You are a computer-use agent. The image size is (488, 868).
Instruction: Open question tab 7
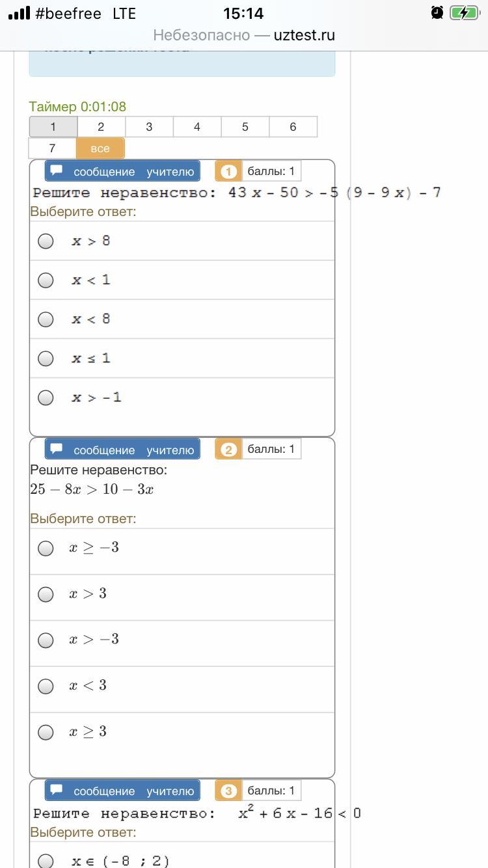click(52, 148)
